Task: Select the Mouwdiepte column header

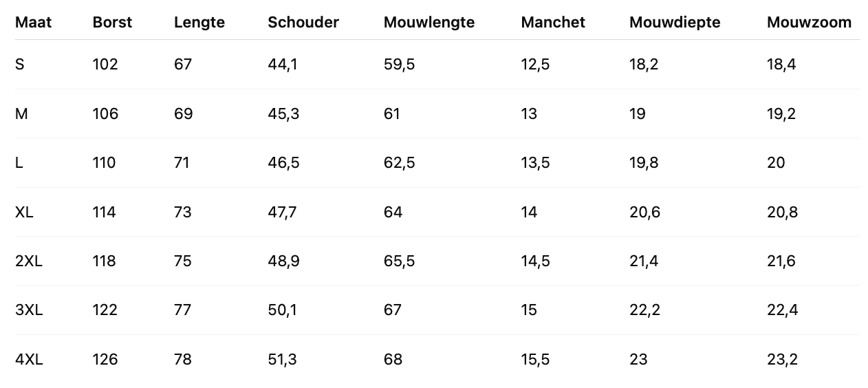Action: [675, 22]
